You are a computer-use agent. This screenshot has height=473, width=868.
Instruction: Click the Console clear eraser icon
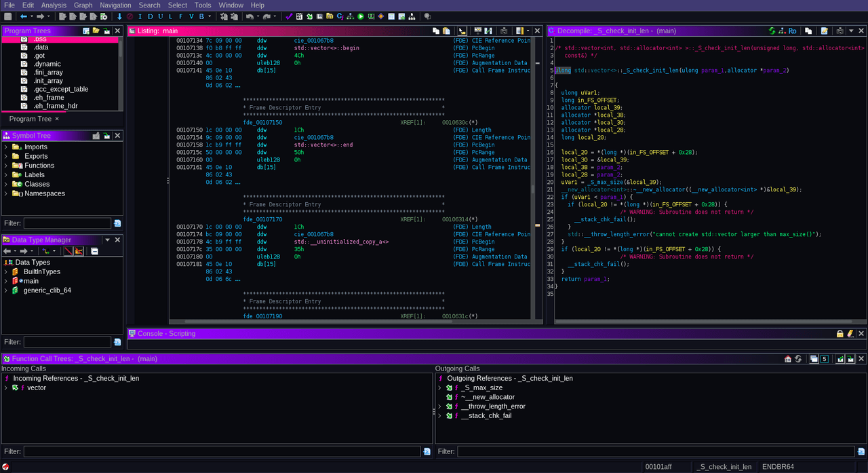point(850,334)
